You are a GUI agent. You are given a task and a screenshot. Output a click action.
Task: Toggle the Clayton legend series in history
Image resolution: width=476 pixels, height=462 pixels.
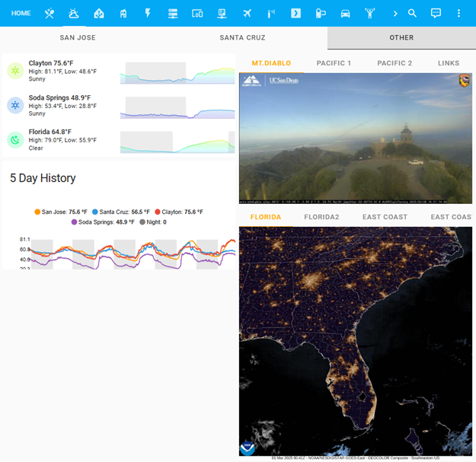179,212
